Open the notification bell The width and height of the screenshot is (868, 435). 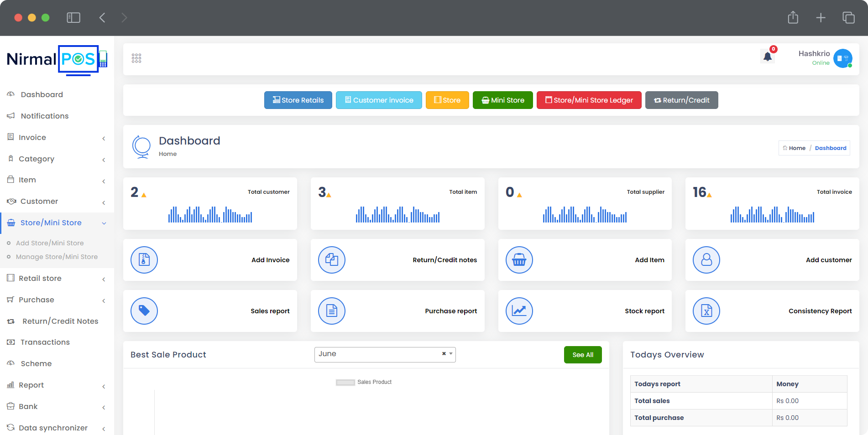pos(768,57)
